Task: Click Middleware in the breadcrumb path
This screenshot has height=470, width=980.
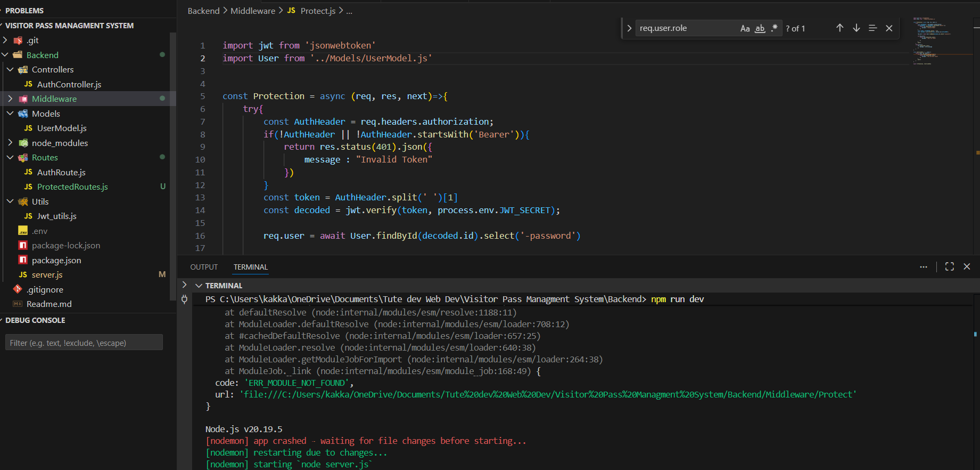Action: tap(252, 11)
